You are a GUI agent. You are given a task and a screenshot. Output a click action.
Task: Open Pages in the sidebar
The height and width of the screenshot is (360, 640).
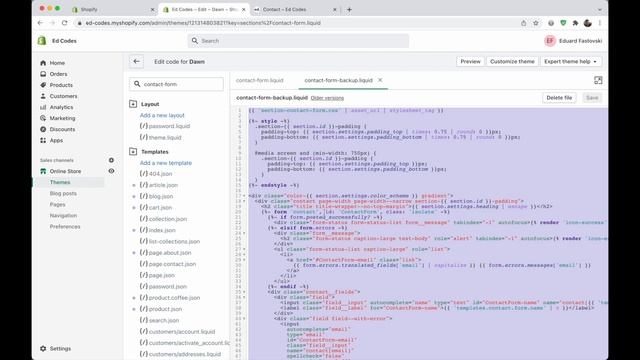click(x=58, y=204)
